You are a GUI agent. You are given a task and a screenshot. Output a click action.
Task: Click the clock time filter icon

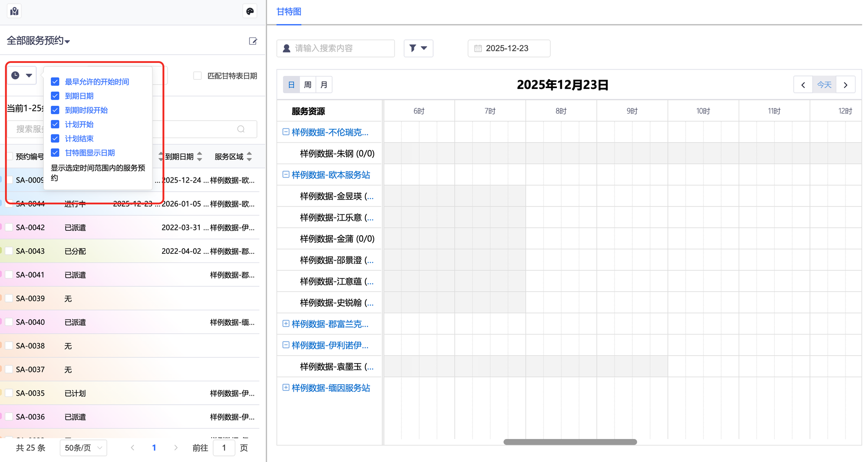[16, 75]
